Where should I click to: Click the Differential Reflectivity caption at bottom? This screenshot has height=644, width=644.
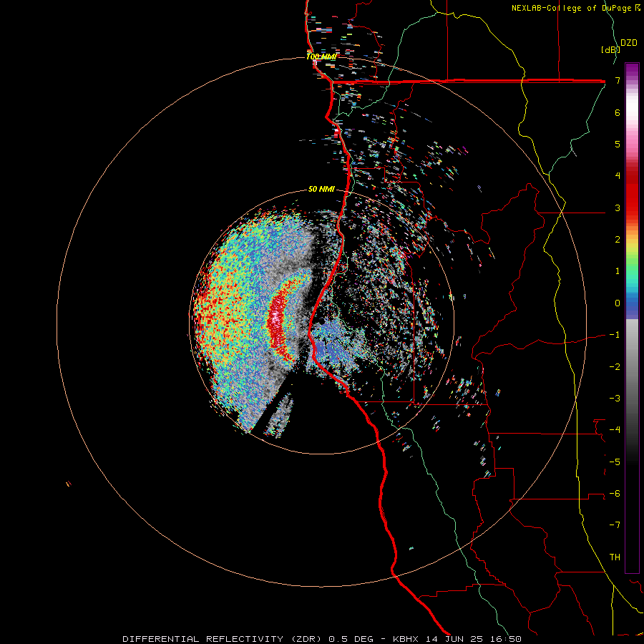pyautogui.click(x=322, y=639)
